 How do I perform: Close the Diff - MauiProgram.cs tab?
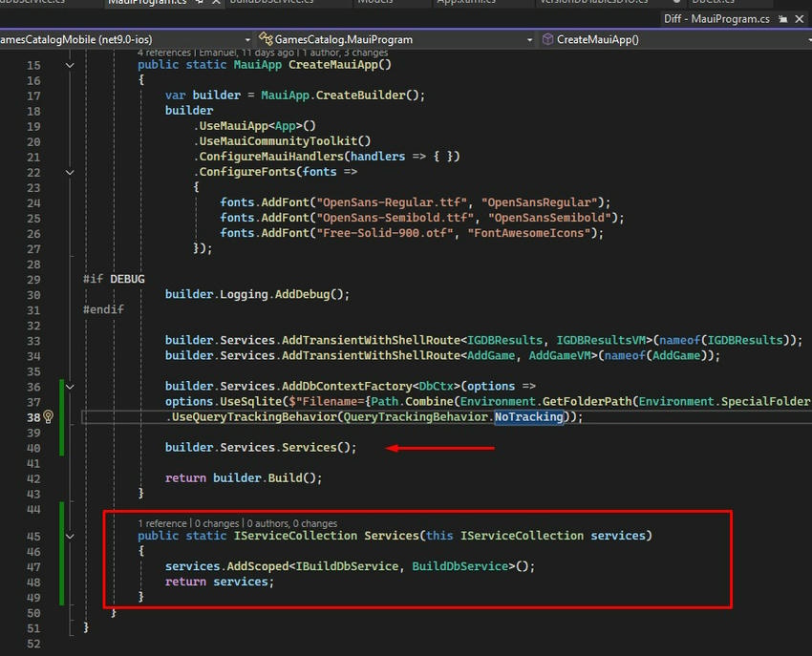(801, 19)
